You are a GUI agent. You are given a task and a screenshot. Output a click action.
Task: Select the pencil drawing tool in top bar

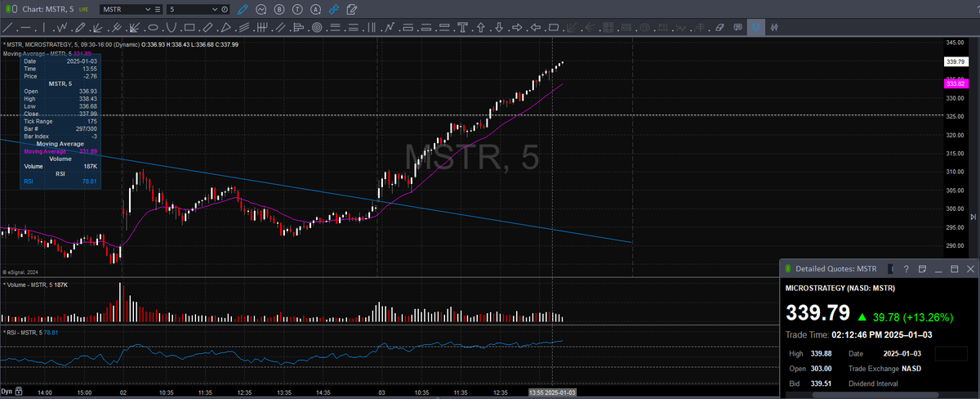click(x=243, y=9)
